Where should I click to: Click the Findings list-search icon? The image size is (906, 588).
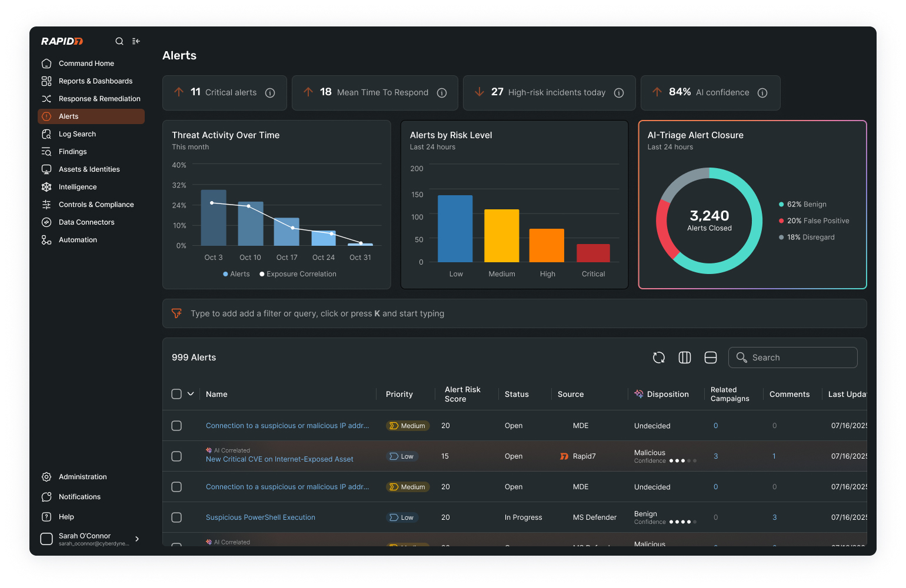(46, 152)
